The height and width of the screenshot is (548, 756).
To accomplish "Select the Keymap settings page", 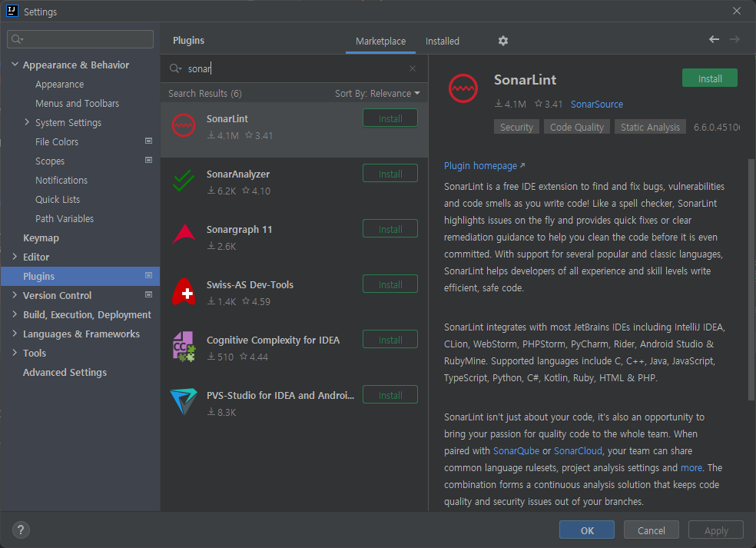I will (x=41, y=238).
